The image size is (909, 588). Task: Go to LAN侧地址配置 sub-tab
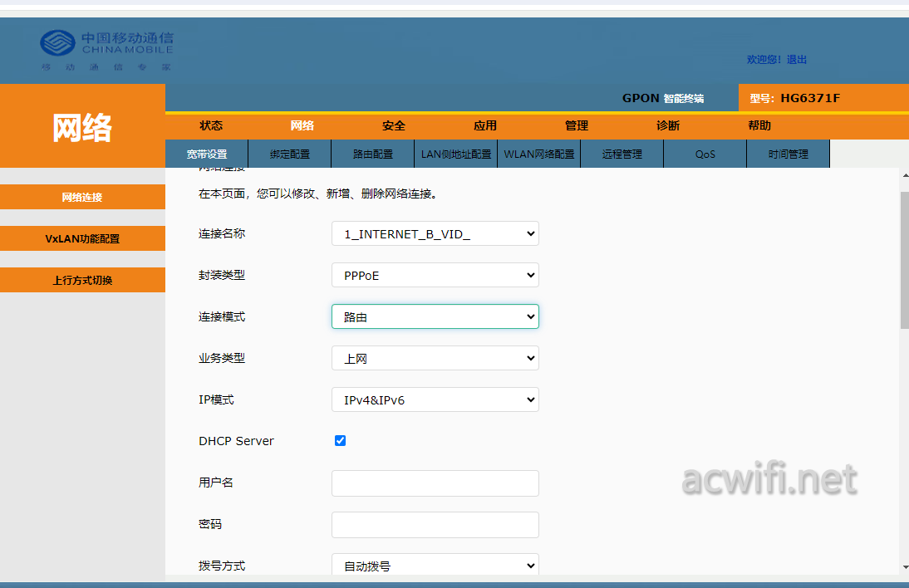456,154
